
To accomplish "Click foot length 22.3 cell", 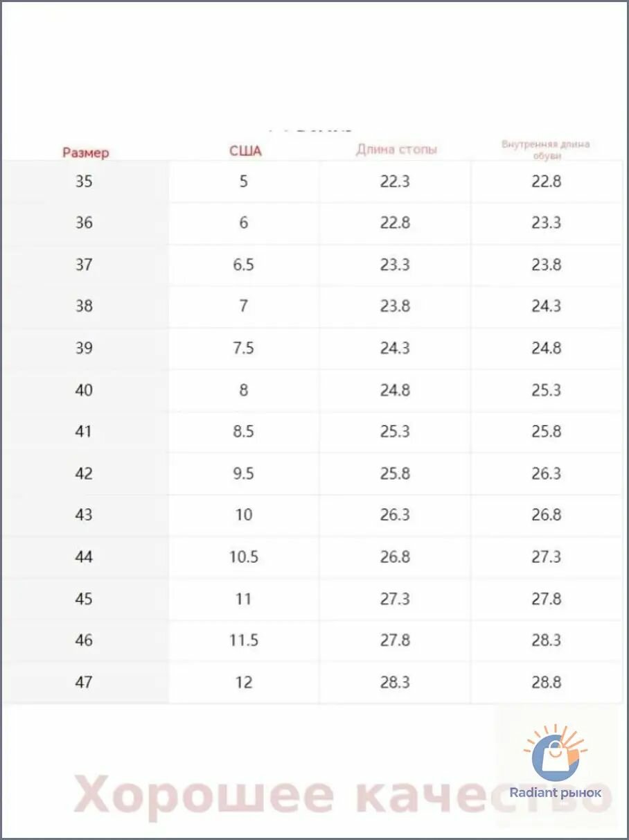I will pyautogui.click(x=395, y=182).
